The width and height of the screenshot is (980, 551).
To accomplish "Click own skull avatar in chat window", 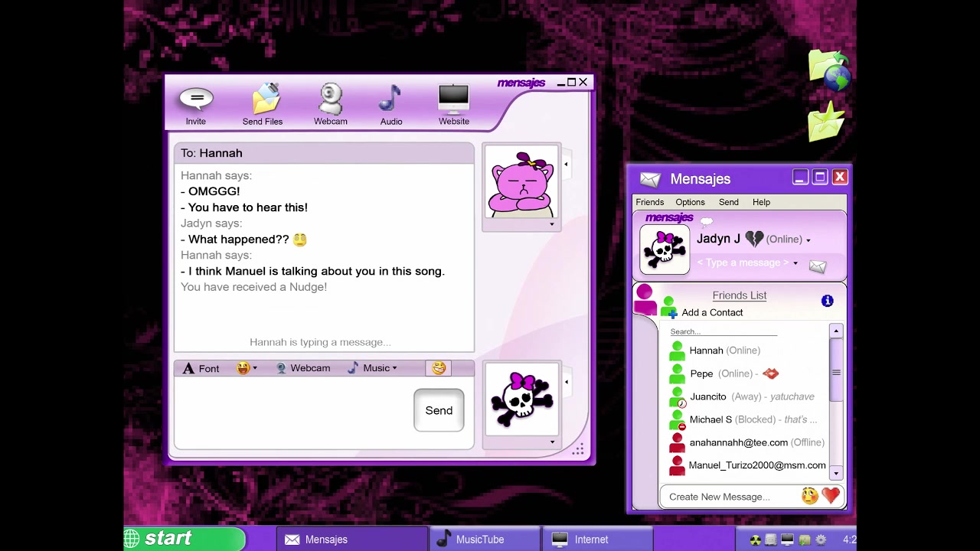I will [521, 399].
